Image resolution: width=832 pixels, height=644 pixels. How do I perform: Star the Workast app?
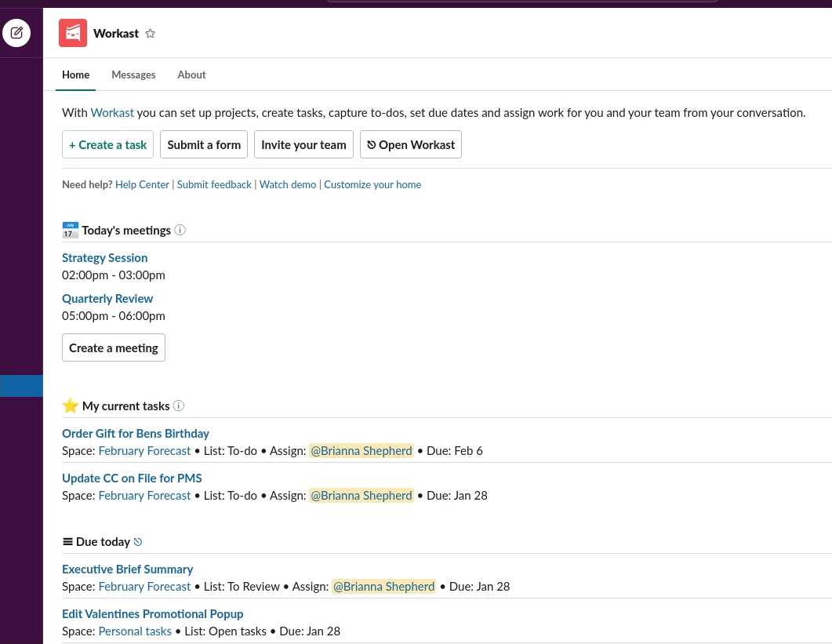150,34
